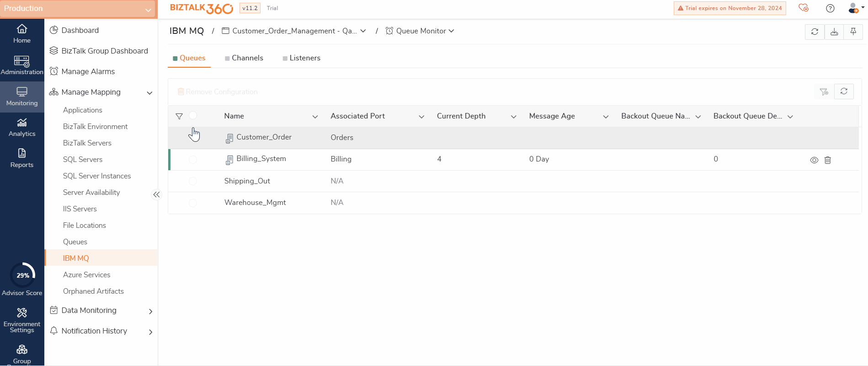Click Remove Configuration button
The image size is (868, 366).
click(218, 92)
